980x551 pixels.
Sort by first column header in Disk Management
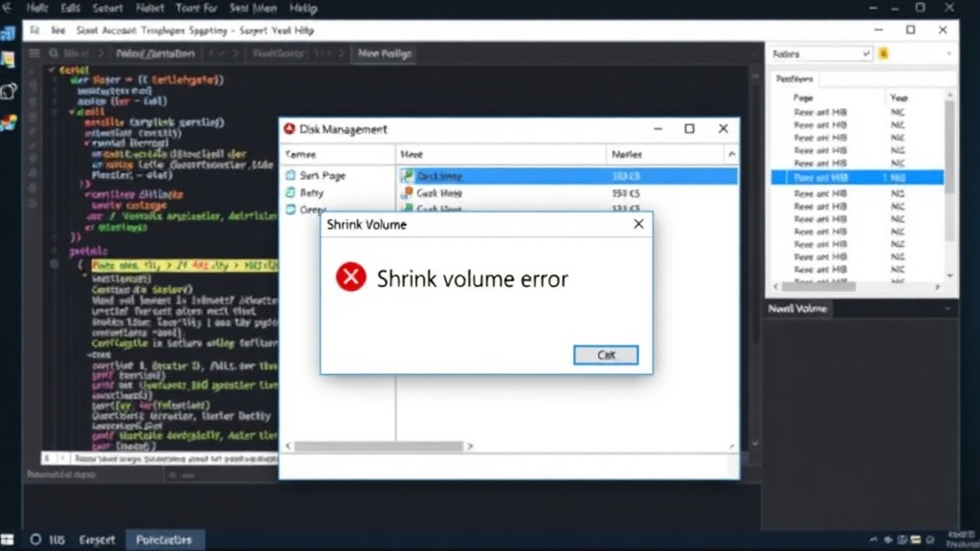point(338,154)
